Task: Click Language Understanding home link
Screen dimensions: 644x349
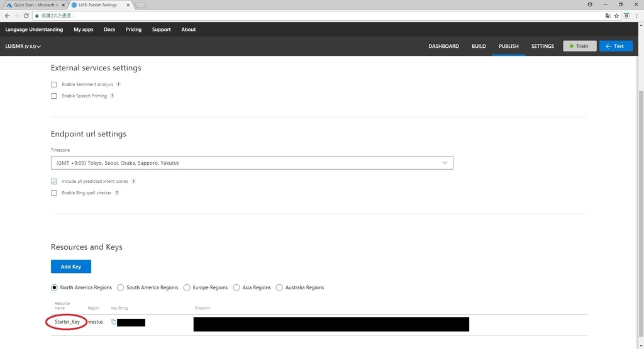Action: [x=34, y=30]
